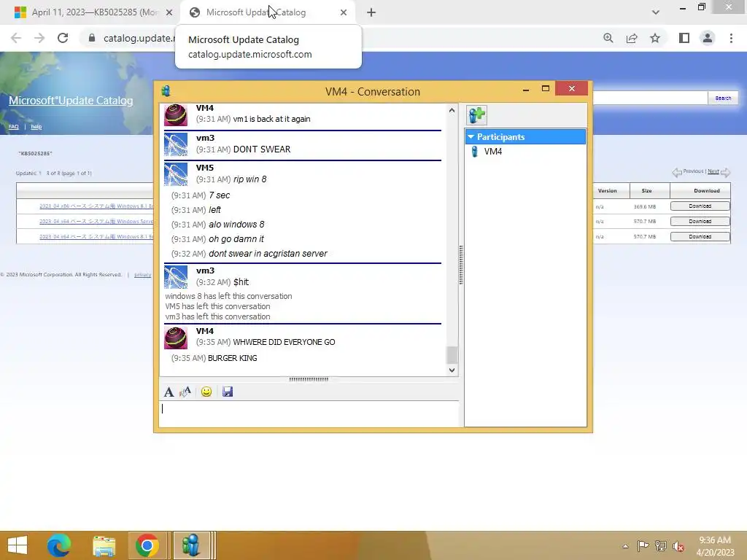This screenshot has width=747, height=560.
Task: Open the FAQ link
Action: [13, 127]
